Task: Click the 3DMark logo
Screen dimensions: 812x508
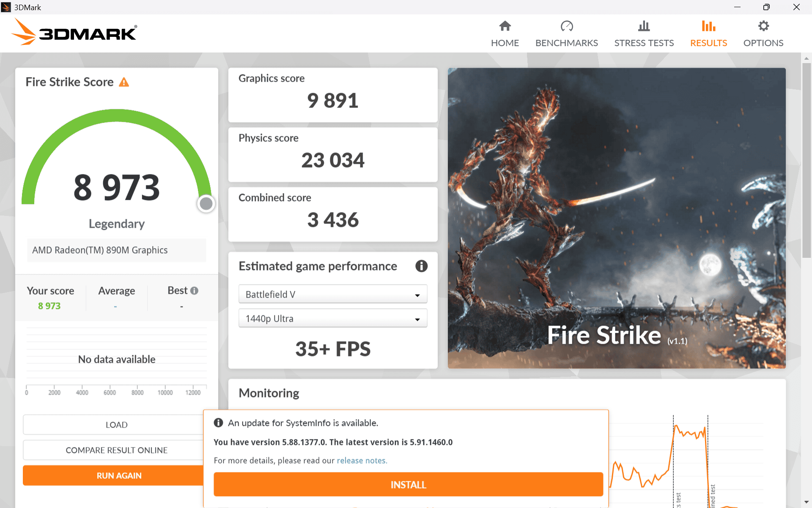Action: [74, 32]
